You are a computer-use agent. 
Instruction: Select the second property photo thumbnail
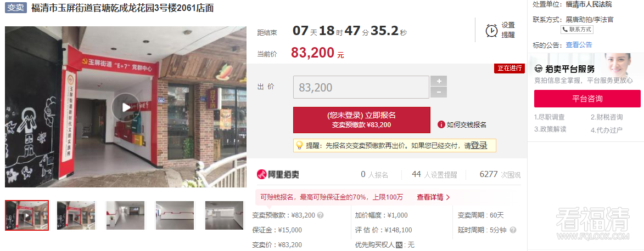[x=76, y=215]
